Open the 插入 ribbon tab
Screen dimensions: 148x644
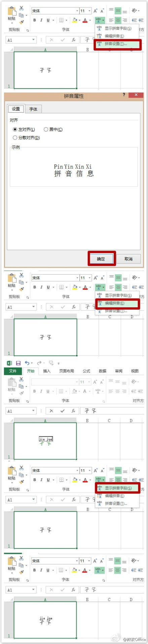point(47,371)
